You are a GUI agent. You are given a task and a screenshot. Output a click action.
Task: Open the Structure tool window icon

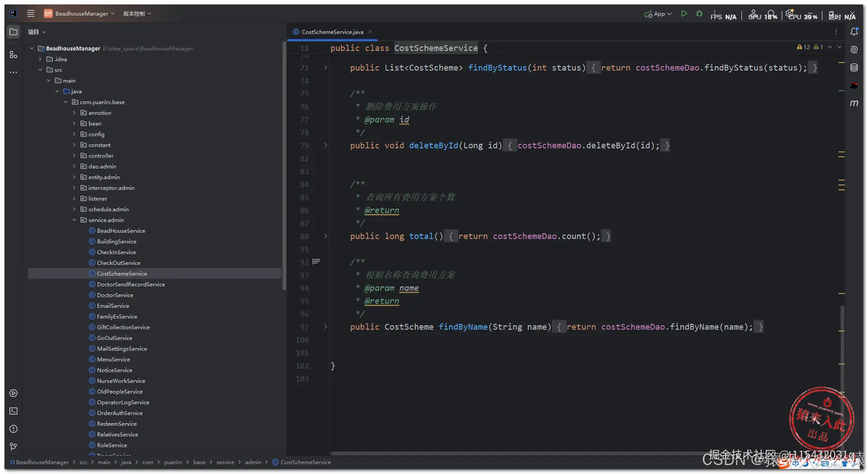pyautogui.click(x=13, y=55)
